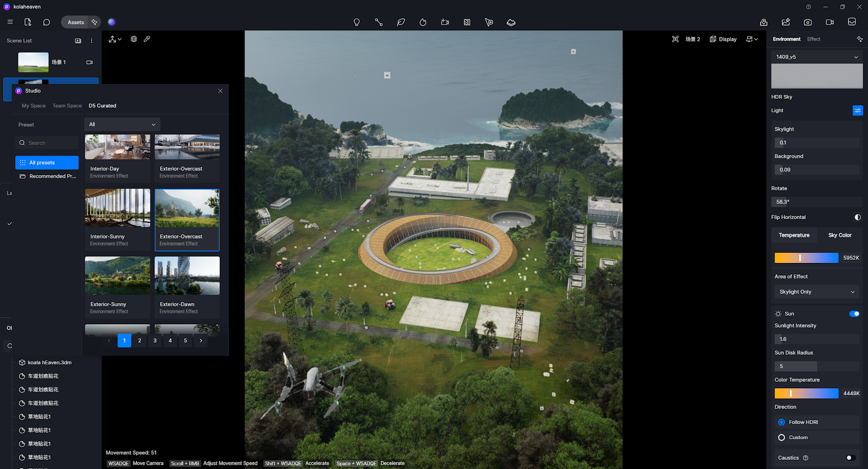
Task: Open the chat bubble icon
Action: [x=47, y=22]
